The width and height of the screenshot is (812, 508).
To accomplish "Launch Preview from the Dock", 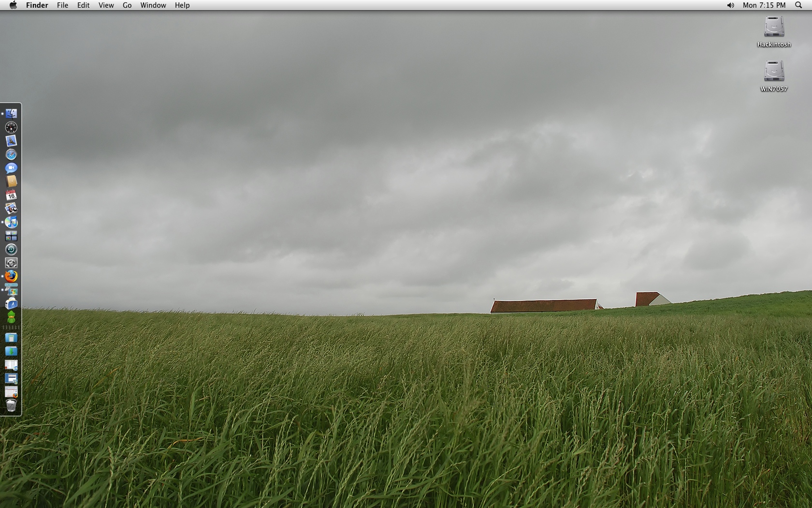I will click(11, 209).
